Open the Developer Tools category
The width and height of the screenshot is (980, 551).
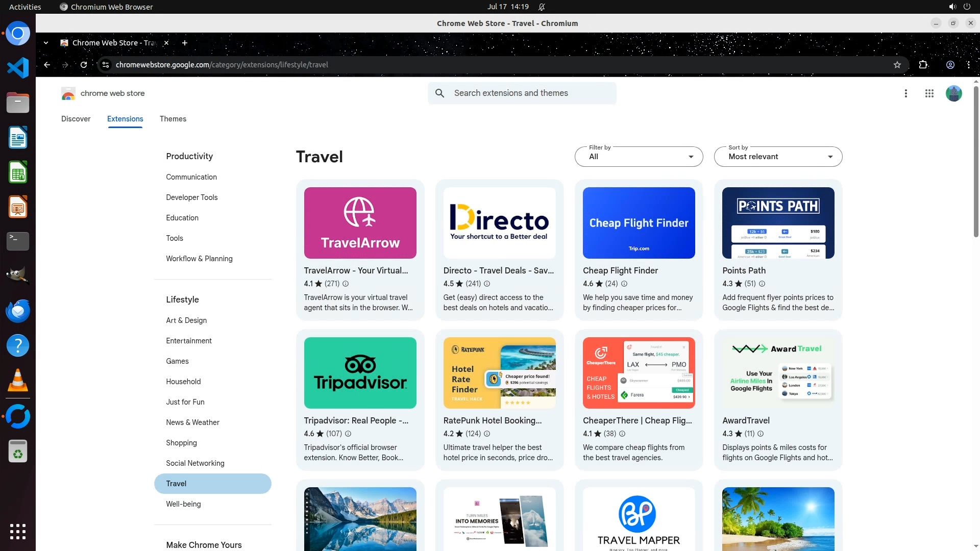191,197
